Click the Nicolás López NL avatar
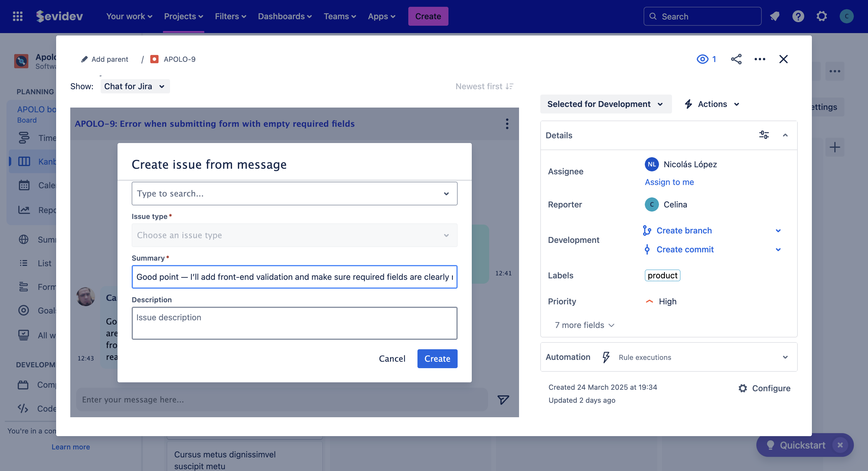The height and width of the screenshot is (471, 868). click(x=651, y=164)
